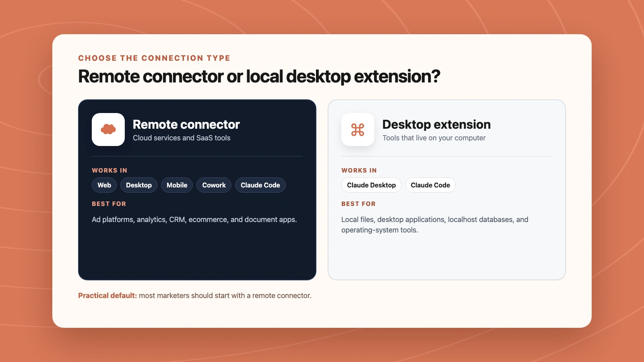Click 'Tools that live on your computer' subtitle
This screenshot has height=362, width=644.
tap(434, 138)
